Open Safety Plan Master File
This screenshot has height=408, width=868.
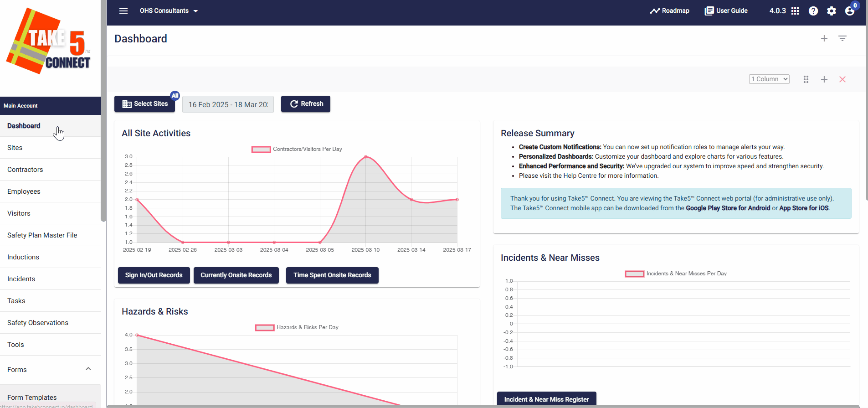point(50,235)
